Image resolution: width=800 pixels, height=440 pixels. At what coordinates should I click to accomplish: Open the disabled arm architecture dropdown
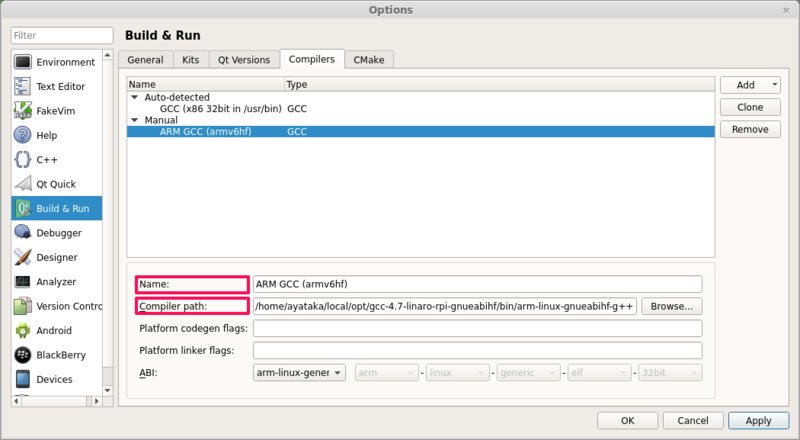tap(387, 373)
